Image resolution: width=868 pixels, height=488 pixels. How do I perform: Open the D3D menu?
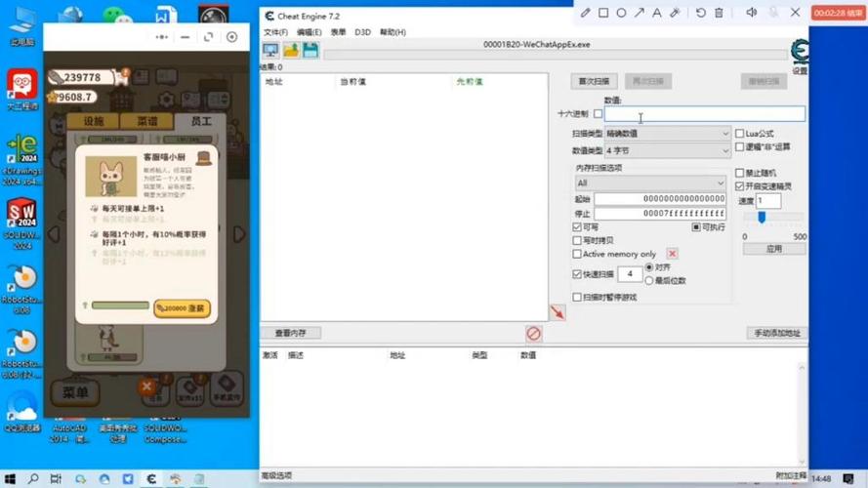click(362, 32)
